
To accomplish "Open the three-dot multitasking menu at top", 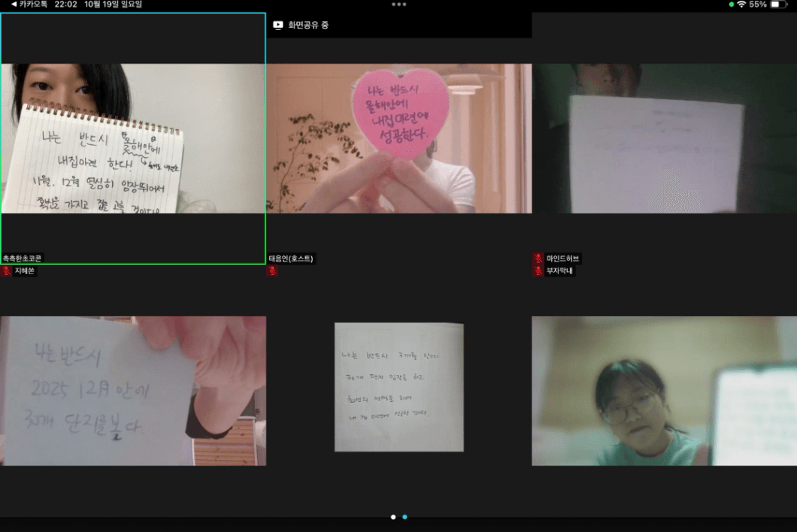I will coord(398,5).
